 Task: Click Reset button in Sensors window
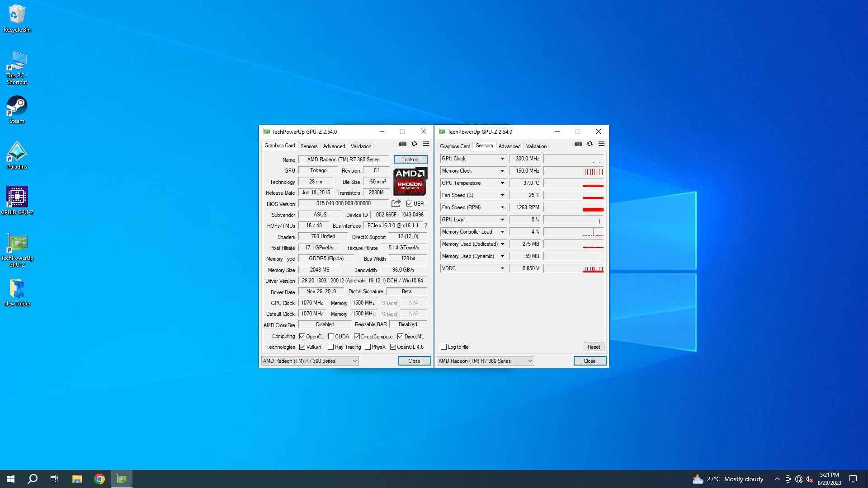(593, 347)
